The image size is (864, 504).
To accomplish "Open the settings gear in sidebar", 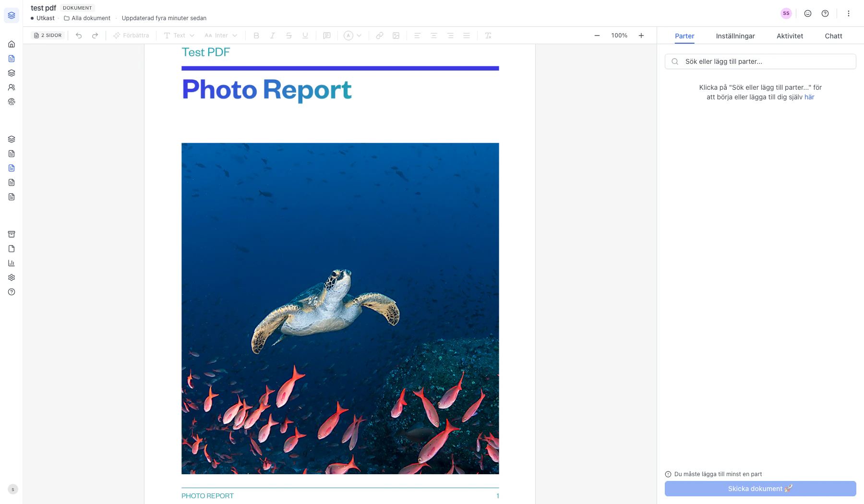I will pyautogui.click(x=12, y=277).
